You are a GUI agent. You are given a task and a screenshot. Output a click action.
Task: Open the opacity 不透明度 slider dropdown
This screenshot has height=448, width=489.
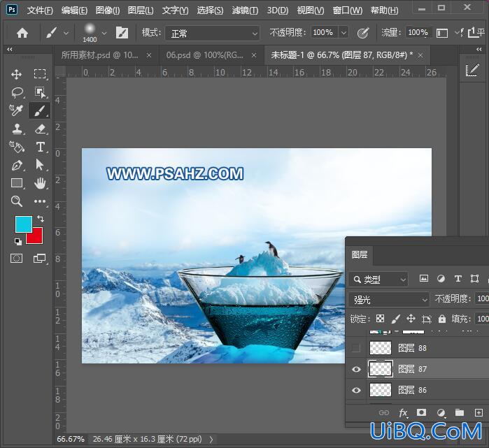click(x=343, y=32)
